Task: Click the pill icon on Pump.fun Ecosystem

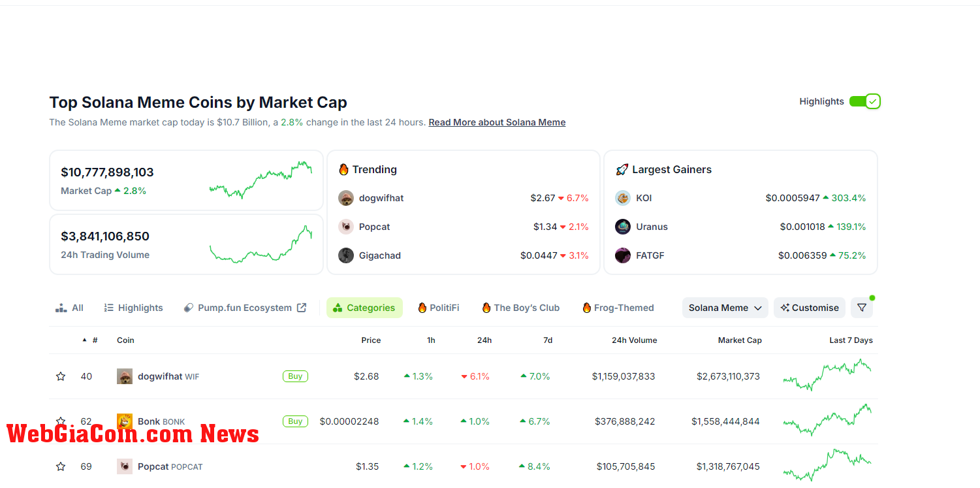Action: pyautogui.click(x=189, y=308)
